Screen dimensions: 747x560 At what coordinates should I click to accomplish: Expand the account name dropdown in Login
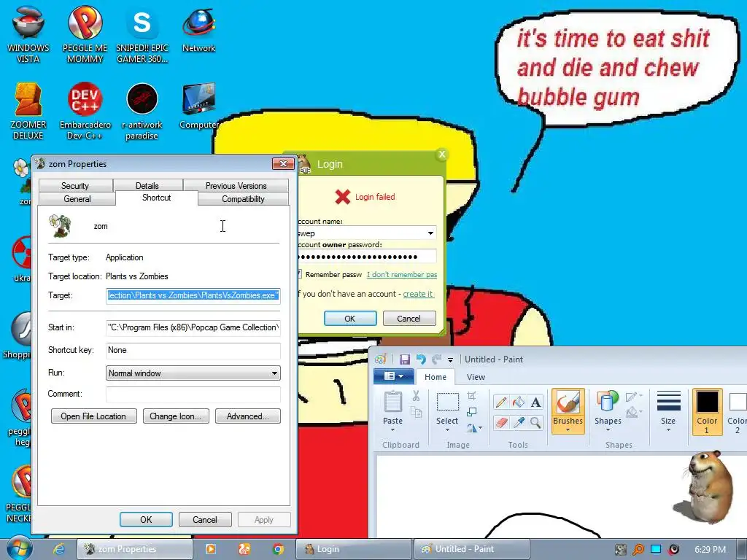tap(430, 233)
